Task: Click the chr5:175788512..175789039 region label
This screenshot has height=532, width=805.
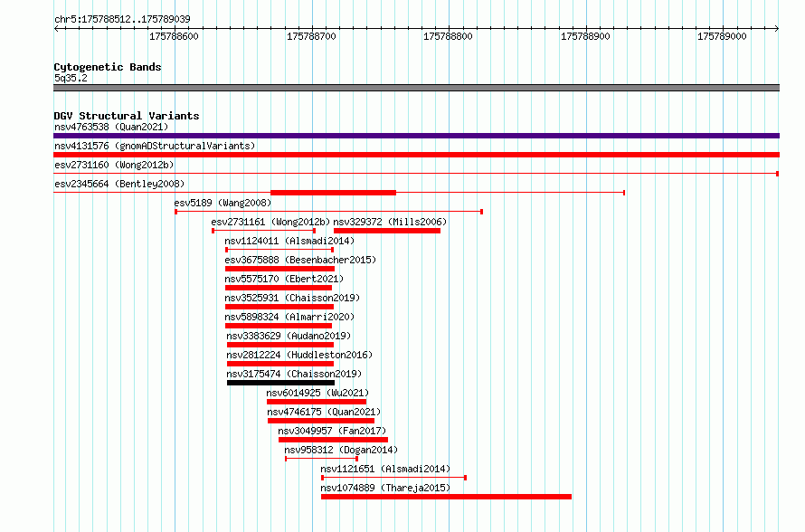Action: point(122,19)
